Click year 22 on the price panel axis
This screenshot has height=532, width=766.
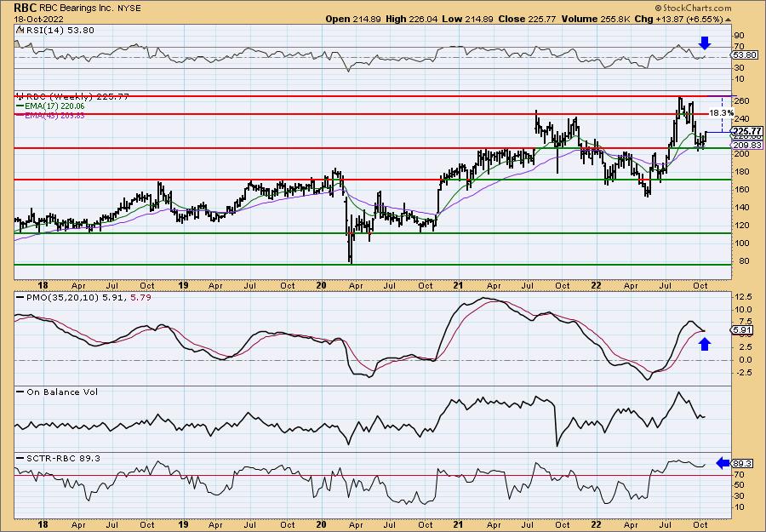tap(597, 285)
